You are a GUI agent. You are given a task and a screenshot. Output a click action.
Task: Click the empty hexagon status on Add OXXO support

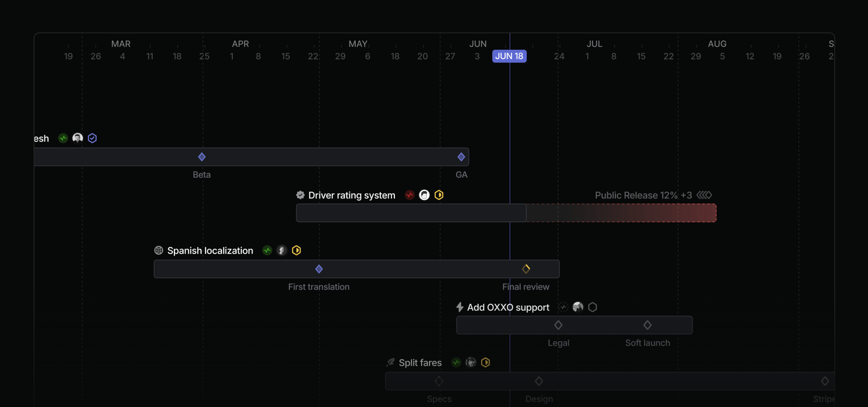pos(592,307)
